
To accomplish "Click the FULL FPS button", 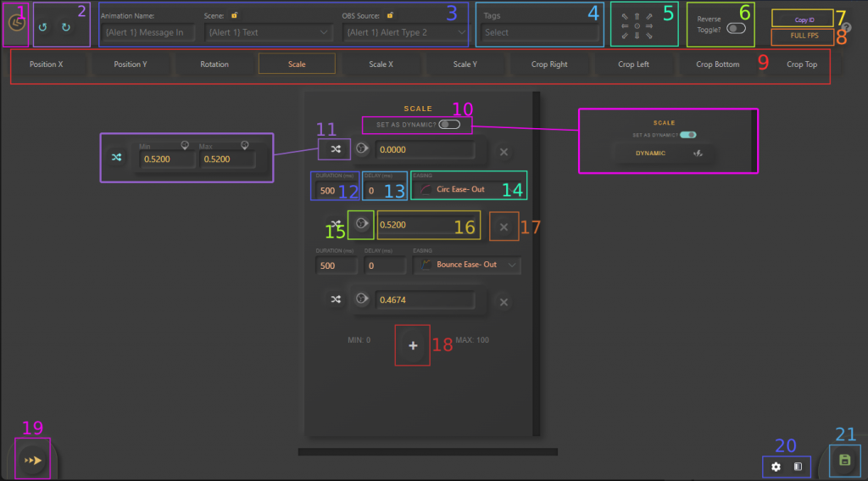I will point(803,36).
